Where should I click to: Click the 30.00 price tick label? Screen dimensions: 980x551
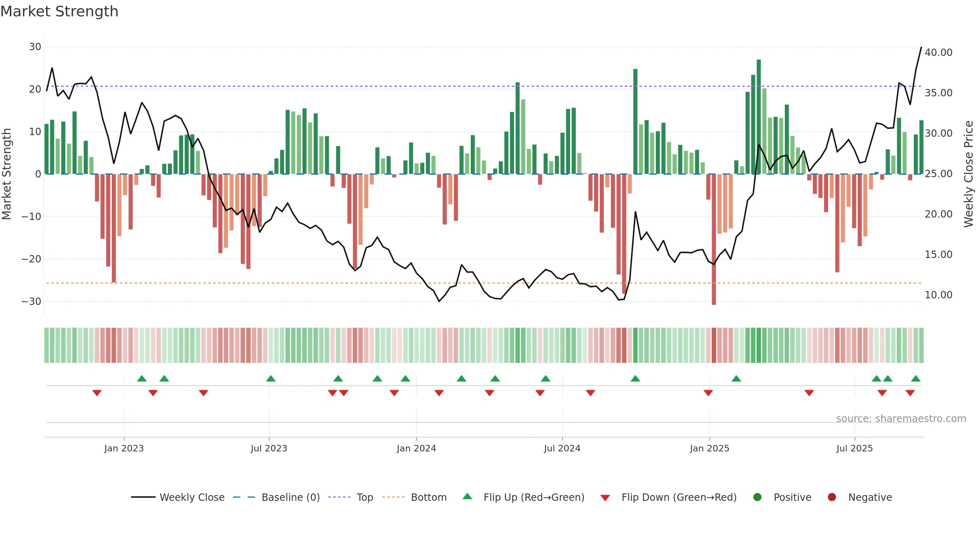point(938,133)
